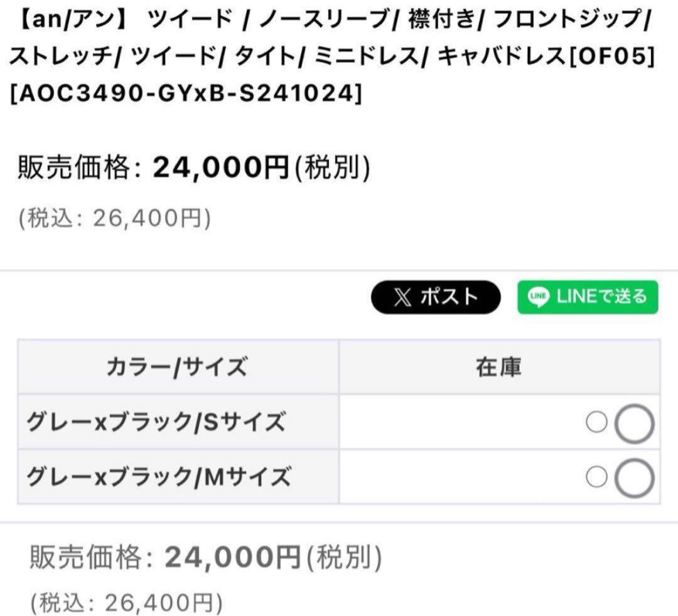
Task: Click the X logo icon on the post button
Action: [x=402, y=297]
